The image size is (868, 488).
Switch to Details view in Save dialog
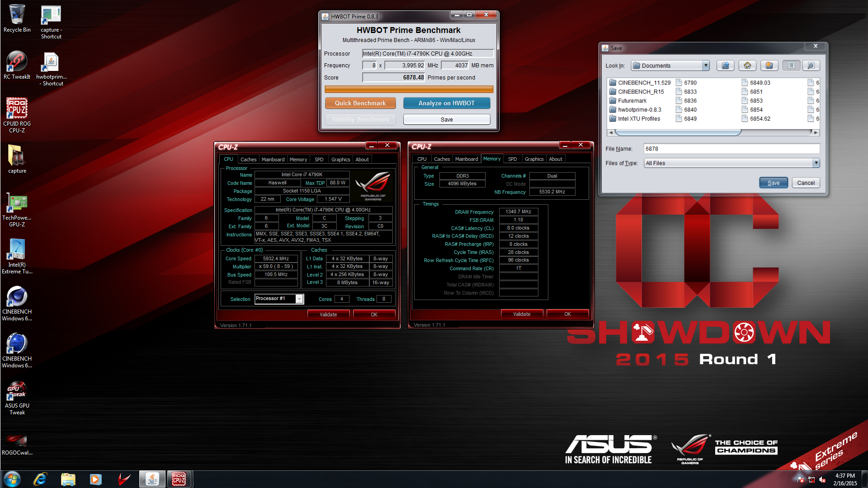811,66
